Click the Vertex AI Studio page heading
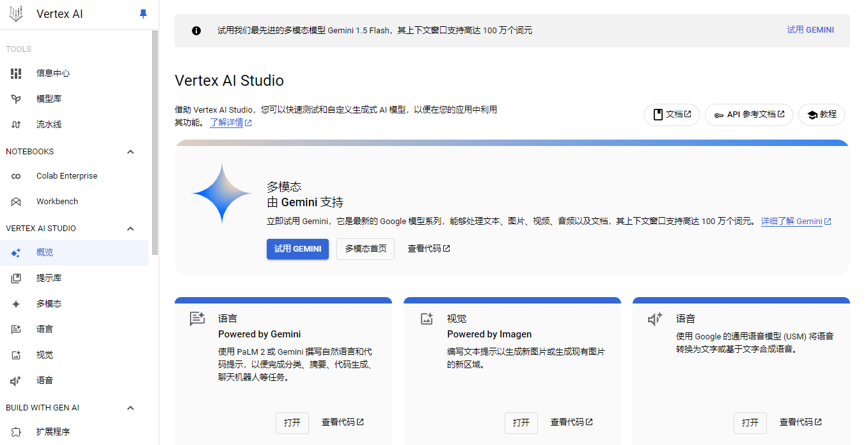The width and height of the screenshot is (868, 445). 229,81
